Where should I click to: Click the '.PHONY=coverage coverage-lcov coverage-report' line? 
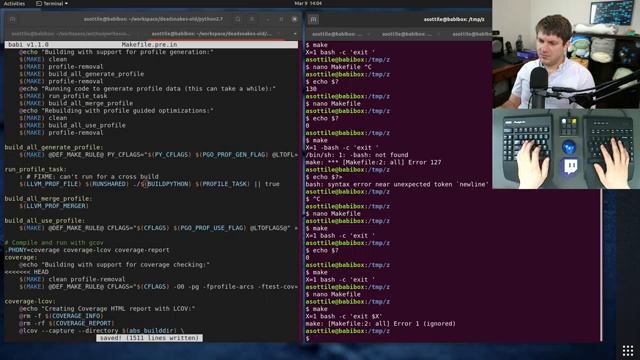[x=87, y=250]
